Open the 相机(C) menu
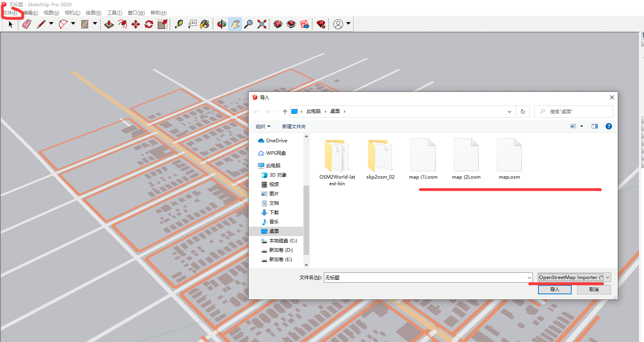 72,13
